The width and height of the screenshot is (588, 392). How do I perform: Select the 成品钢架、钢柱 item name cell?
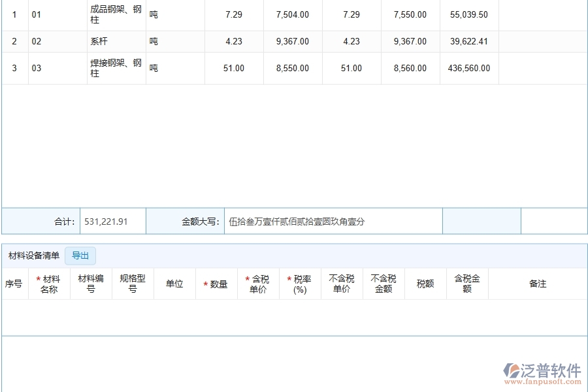(116, 14)
